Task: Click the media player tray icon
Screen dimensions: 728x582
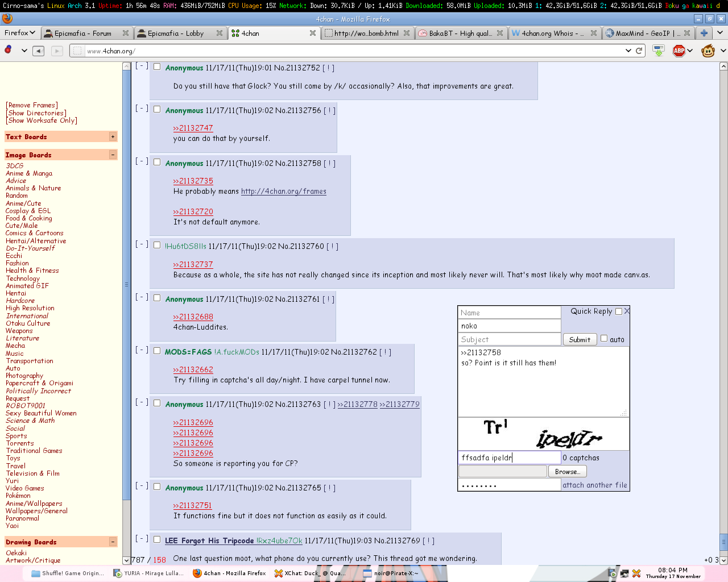Action: (612, 573)
